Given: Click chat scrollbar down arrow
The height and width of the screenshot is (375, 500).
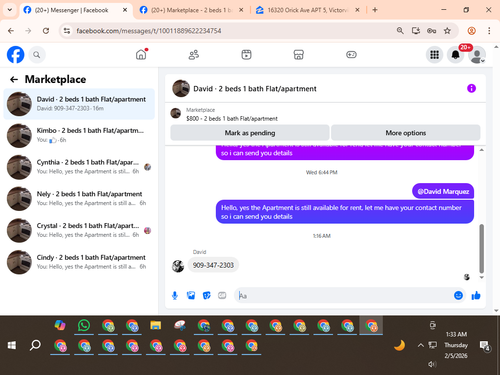Looking at the screenshot, I should pos(481,277).
